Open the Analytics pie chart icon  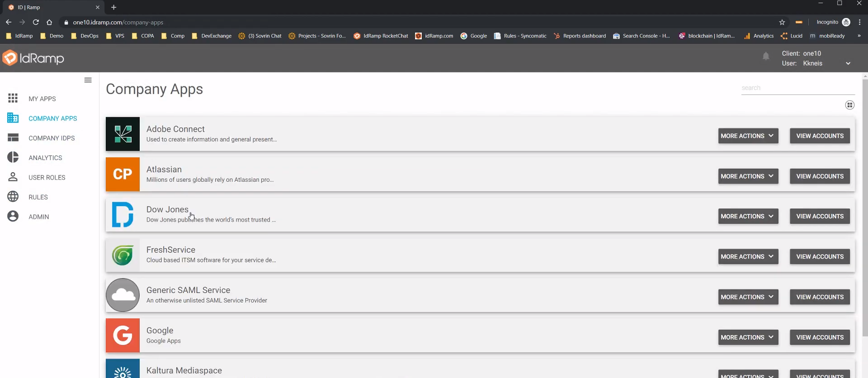(13, 157)
